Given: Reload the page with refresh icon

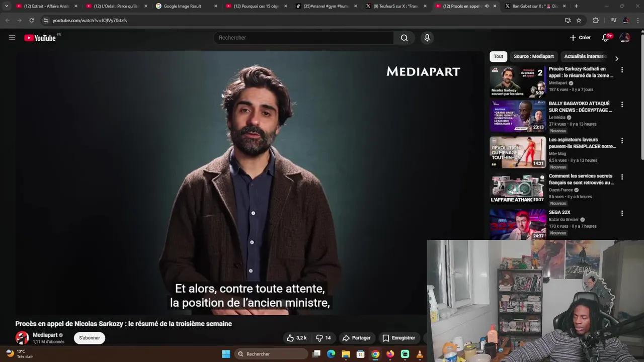Looking at the screenshot, I should [31, 20].
